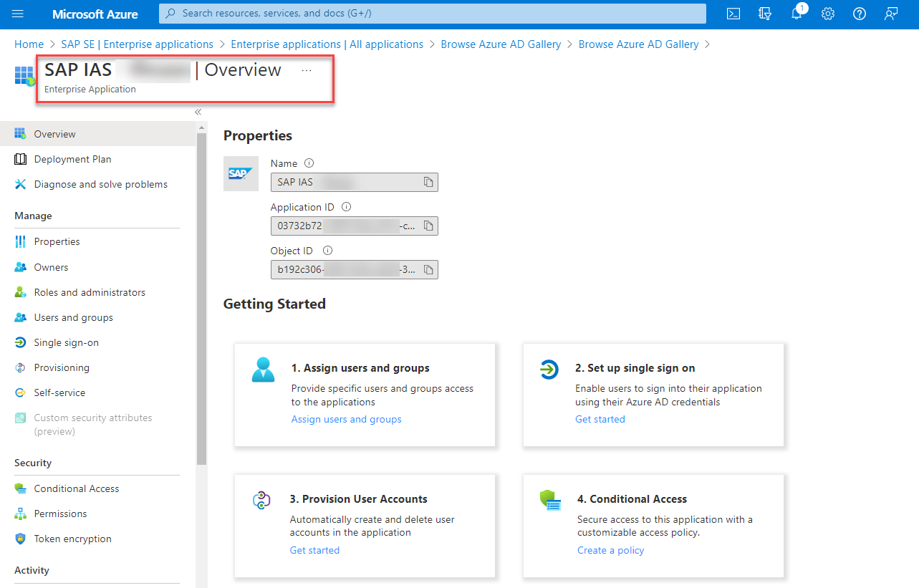The image size is (919, 588).
Task: Click the Name text field
Action: coord(354,182)
